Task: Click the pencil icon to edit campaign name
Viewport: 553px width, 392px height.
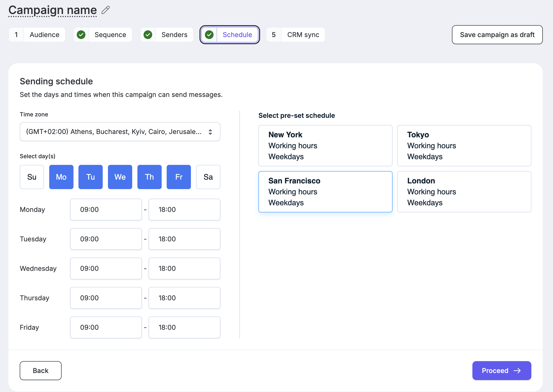Action: pyautogui.click(x=106, y=10)
